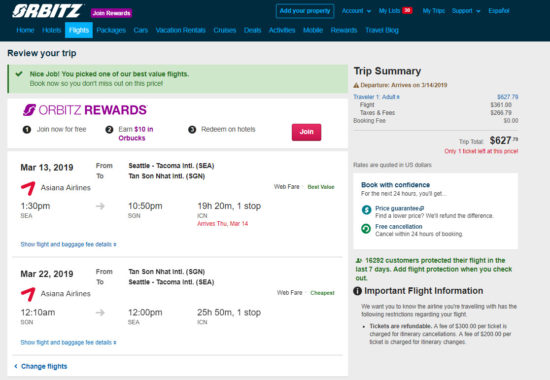Click the Orbitz Rewards swirl logo
Screen dimensions: 550x380
[x=29, y=110]
